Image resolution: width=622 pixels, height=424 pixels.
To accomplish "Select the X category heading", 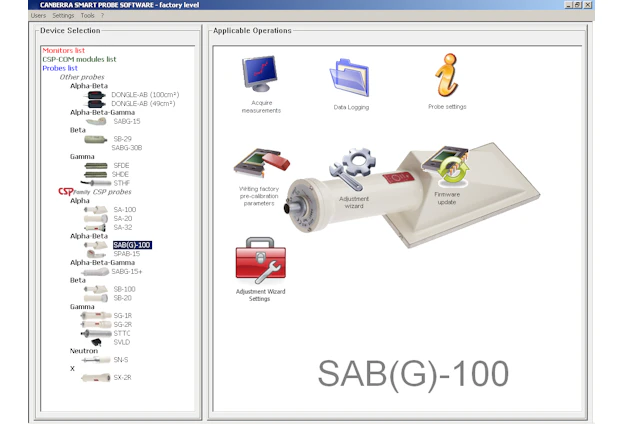I will point(72,368).
